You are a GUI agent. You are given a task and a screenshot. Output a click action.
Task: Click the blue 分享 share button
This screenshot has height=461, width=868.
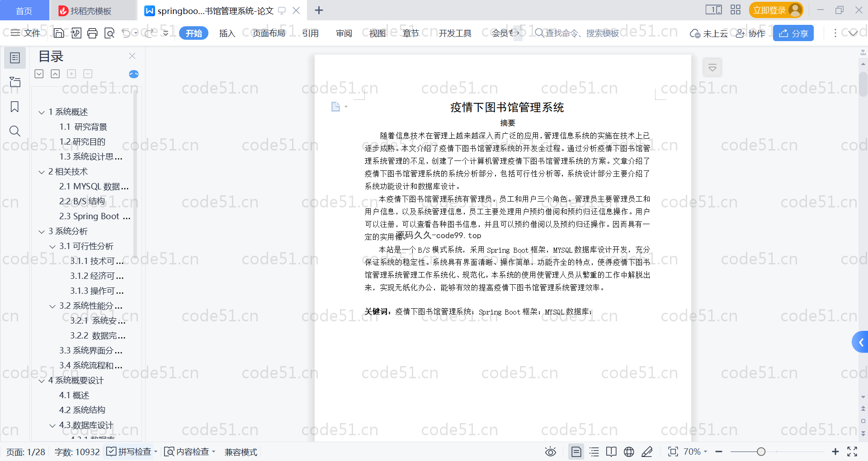tap(793, 33)
